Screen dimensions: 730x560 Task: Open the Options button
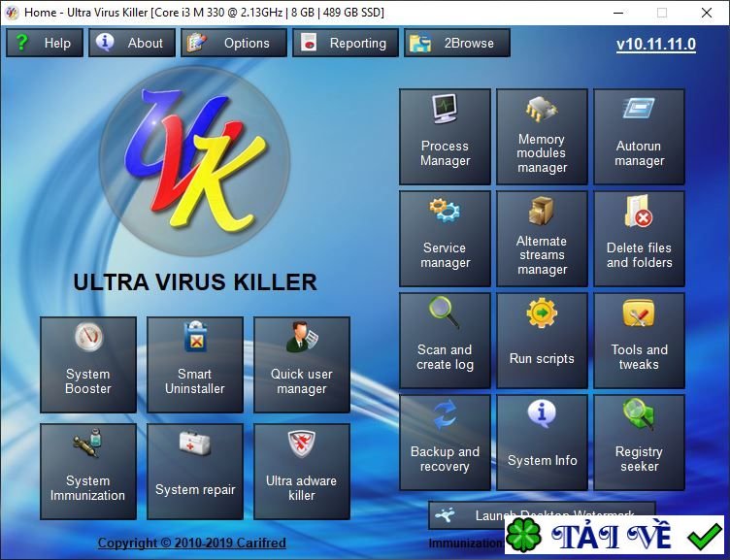click(234, 43)
